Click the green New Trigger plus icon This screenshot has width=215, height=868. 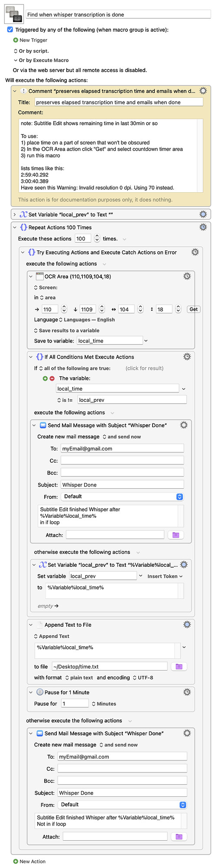click(x=16, y=40)
